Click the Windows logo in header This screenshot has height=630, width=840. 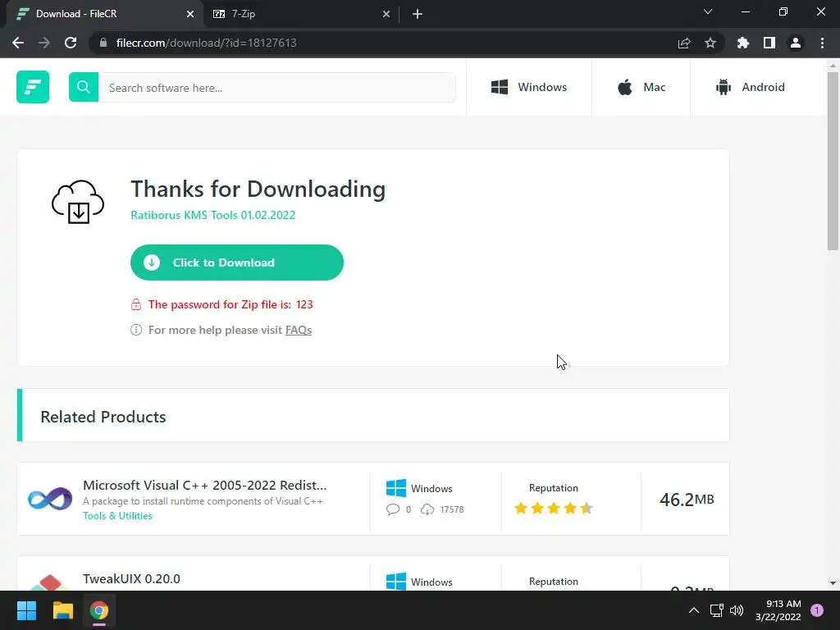[500, 87]
